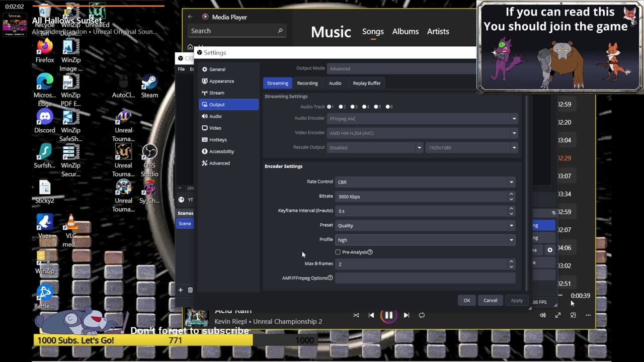This screenshot has width=644, height=362.
Task: Pause the playing song
Action: tap(389, 315)
